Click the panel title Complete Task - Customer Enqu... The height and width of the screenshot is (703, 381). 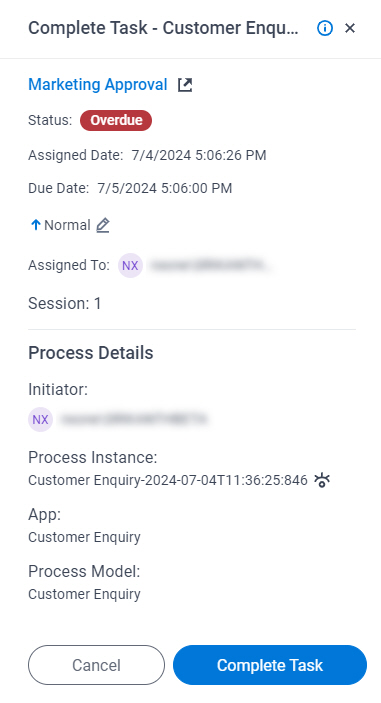(163, 28)
